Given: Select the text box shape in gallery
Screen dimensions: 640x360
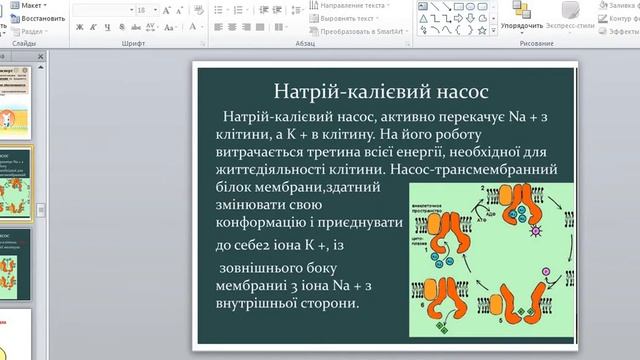Looking at the screenshot, I should pyautogui.click(x=423, y=6).
